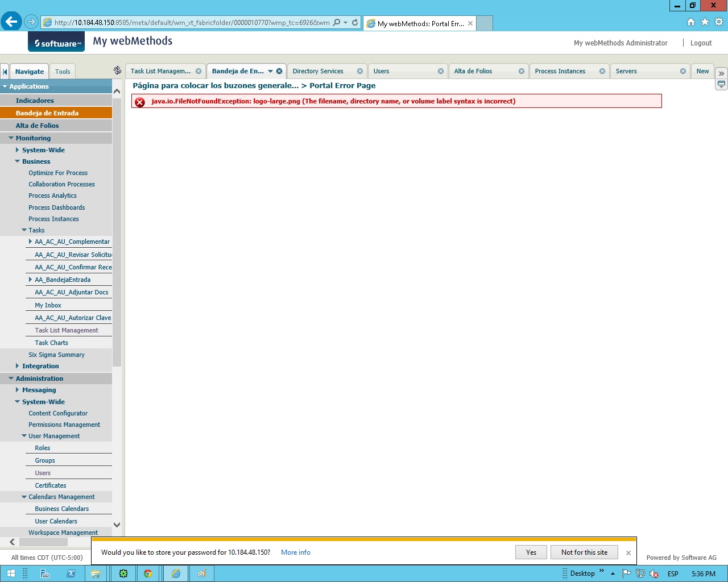Click the green gear taskbar icon
728x582 pixels.
(x=123, y=573)
